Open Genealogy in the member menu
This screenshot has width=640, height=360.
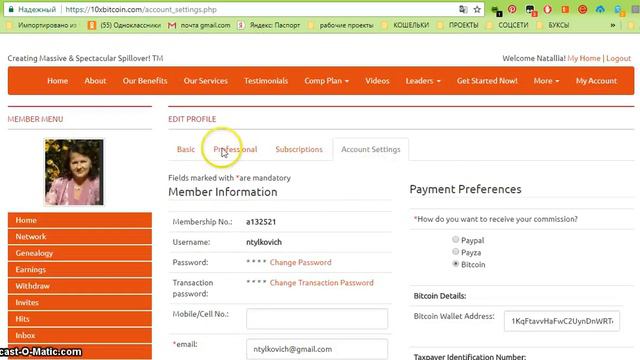point(80,253)
